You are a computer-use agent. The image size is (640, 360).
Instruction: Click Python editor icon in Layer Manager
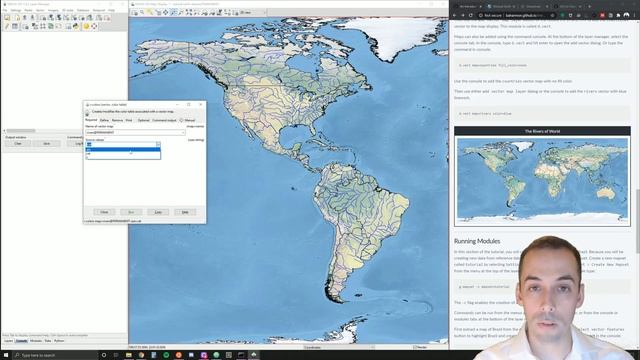click(76, 26)
